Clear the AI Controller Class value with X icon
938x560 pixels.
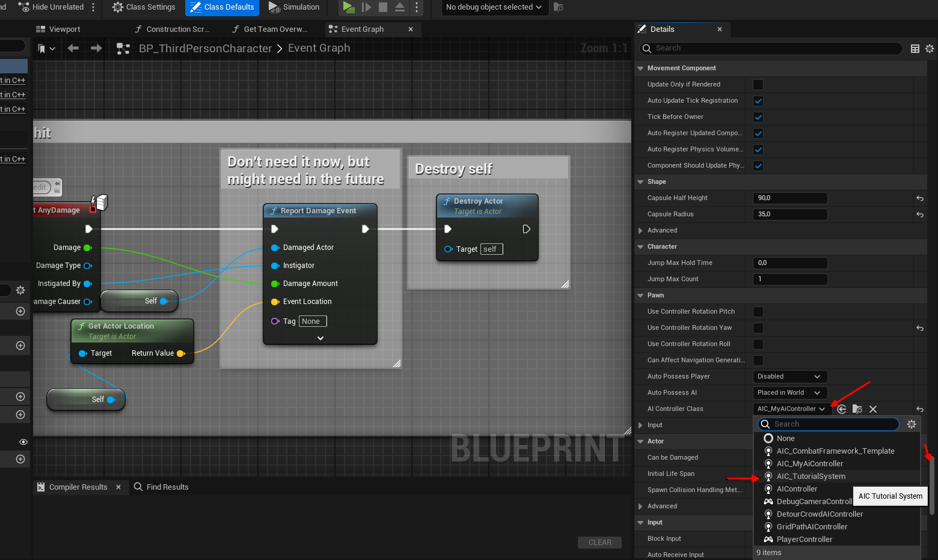pos(873,409)
